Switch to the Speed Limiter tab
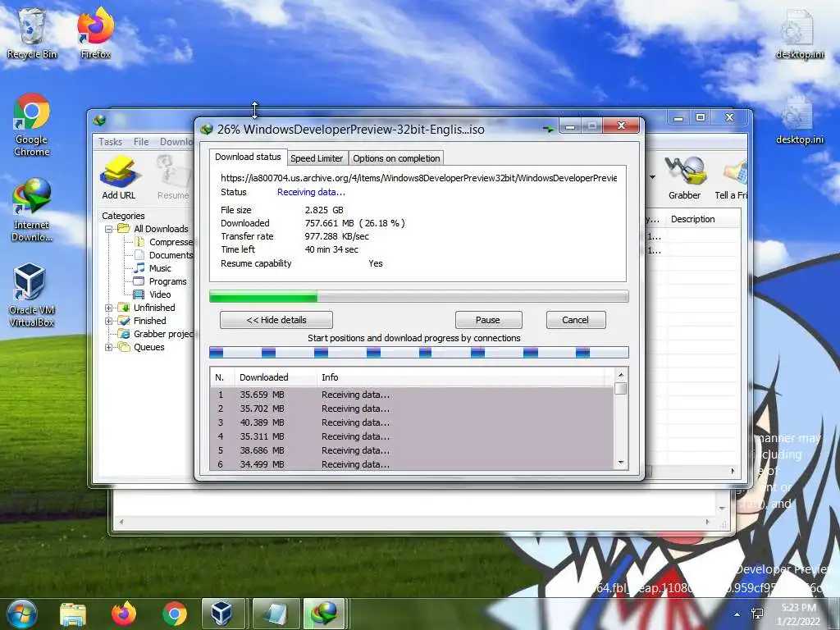The height and width of the screenshot is (630, 840). (x=317, y=158)
